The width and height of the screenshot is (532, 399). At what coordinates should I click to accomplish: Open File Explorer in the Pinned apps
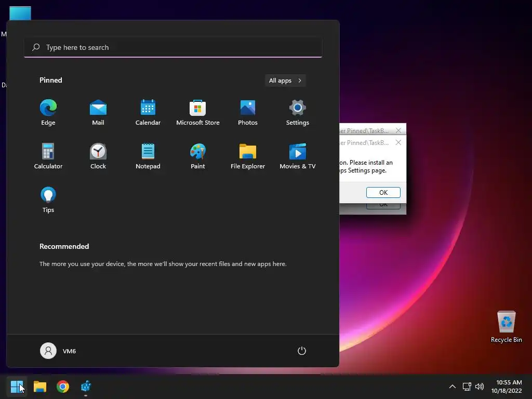pyautogui.click(x=248, y=156)
